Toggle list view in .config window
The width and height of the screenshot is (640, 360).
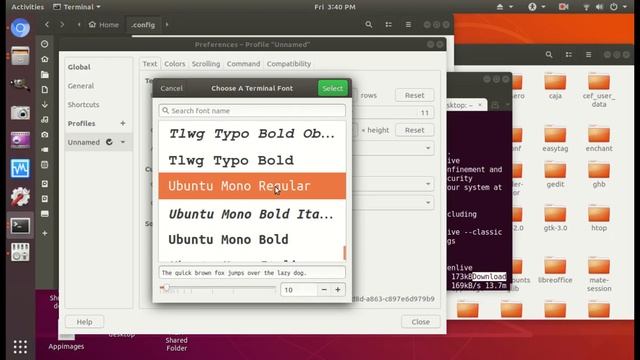388,24
